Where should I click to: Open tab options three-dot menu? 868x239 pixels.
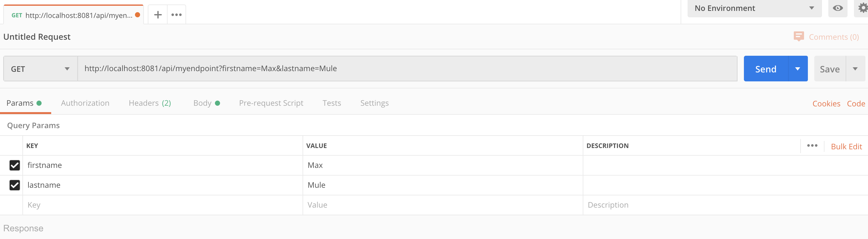pos(176,15)
